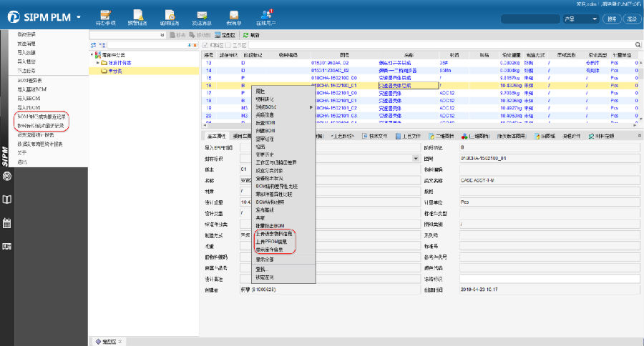Click the book icon in left sidebar
Viewport: 644px width, 346px height.
7,199
